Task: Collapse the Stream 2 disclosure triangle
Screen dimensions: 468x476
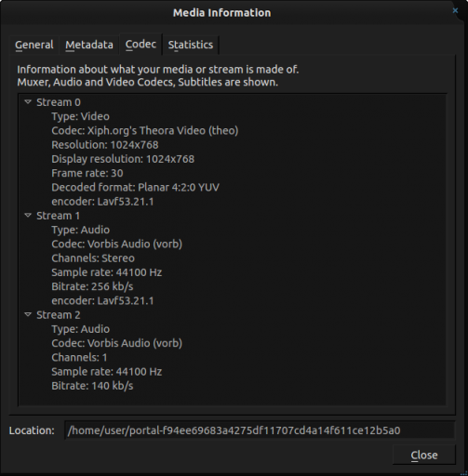Action: pyautogui.click(x=28, y=314)
